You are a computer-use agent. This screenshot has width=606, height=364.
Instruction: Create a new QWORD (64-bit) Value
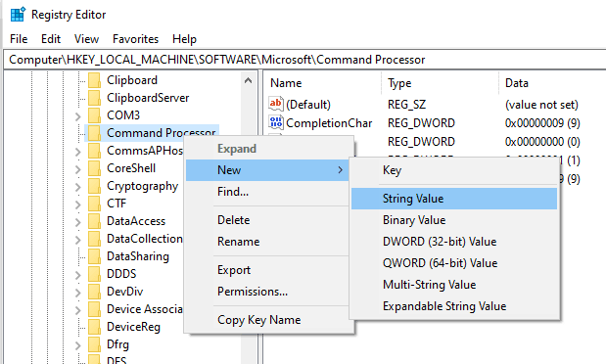coord(454,263)
